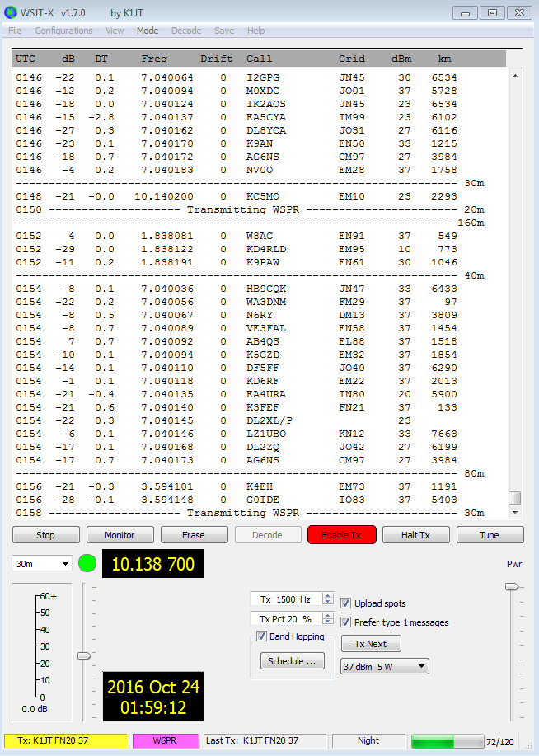Image resolution: width=539 pixels, height=756 pixels.
Task: Click the Erase button
Action: coord(194,535)
